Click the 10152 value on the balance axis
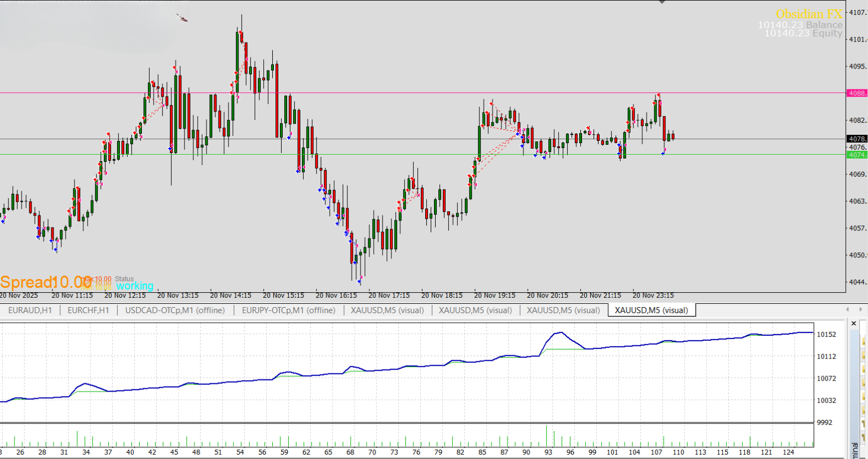Viewport: 868px width, 459px height. click(x=827, y=335)
